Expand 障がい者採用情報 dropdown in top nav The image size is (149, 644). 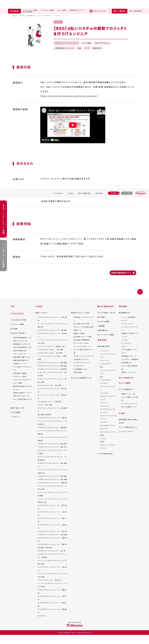pos(136,11)
